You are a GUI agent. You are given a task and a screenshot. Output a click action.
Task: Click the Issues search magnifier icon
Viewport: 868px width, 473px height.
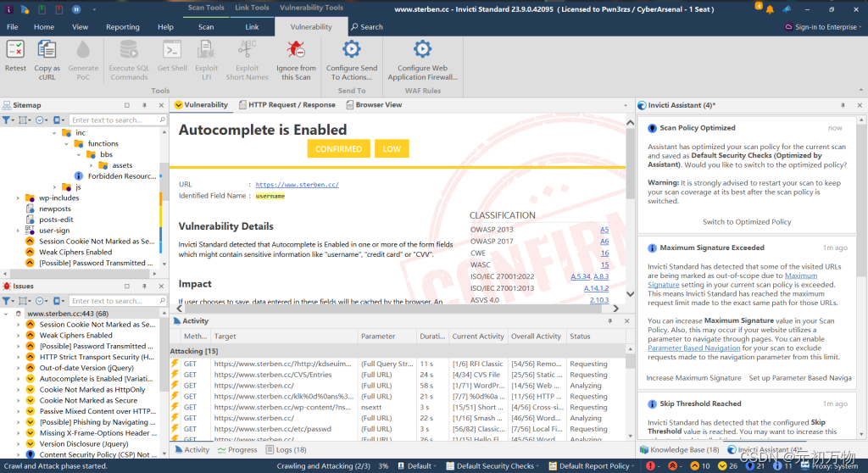coord(162,301)
